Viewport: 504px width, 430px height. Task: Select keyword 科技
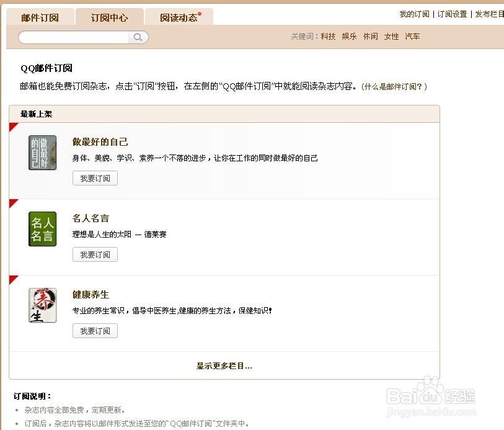coord(328,37)
